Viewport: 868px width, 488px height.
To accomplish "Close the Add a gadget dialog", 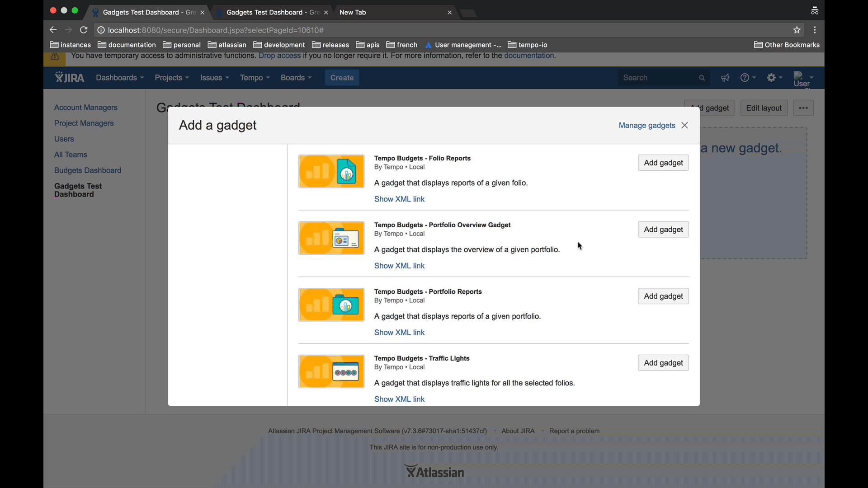I will point(684,125).
